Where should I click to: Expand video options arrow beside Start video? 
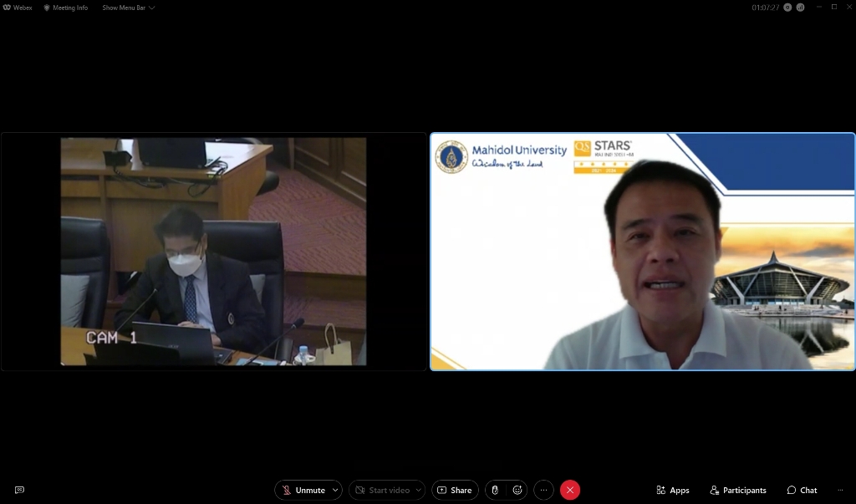pyautogui.click(x=418, y=490)
